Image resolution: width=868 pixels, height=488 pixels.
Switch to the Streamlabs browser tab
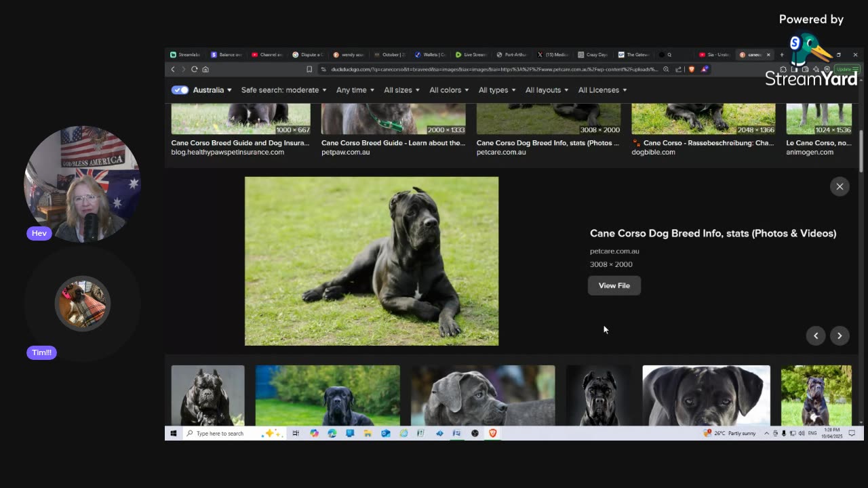pyautogui.click(x=185, y=55)
